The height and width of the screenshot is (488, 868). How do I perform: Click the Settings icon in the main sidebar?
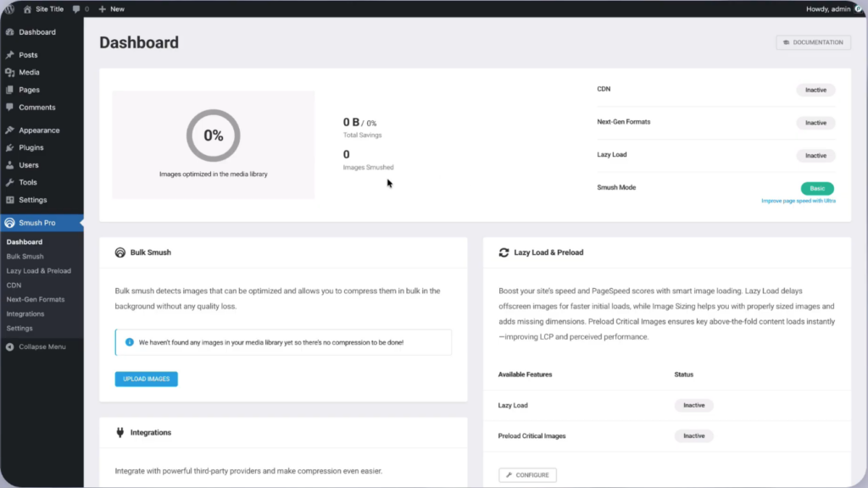click(10, 200)
